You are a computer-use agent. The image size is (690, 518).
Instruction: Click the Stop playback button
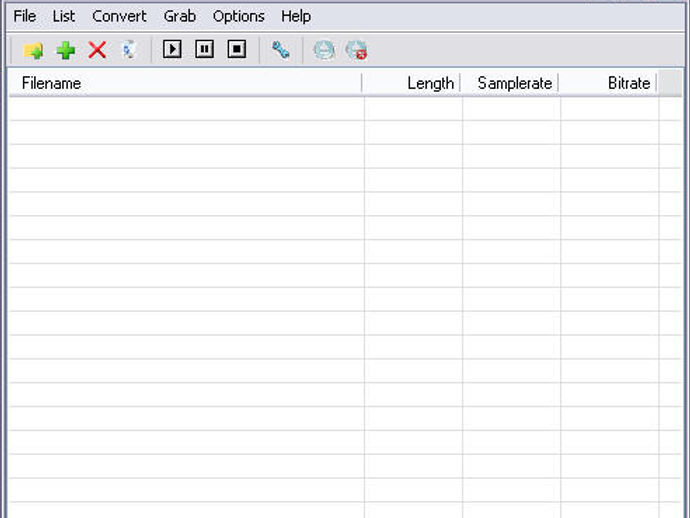click(237, 49)
